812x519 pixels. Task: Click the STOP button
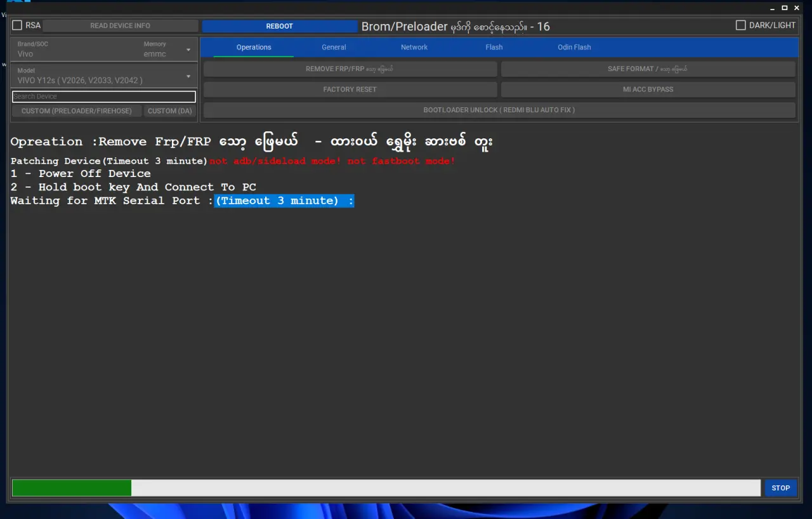click(x=780, y=488)
